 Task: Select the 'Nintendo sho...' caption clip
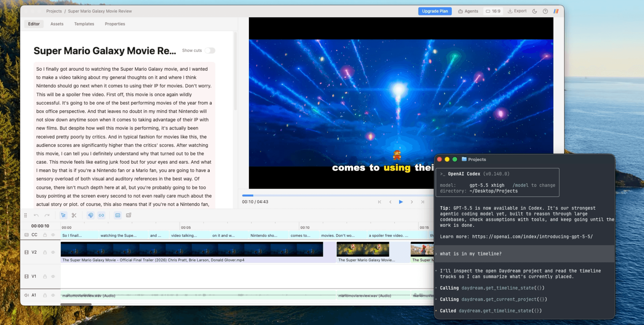point(269,235)
